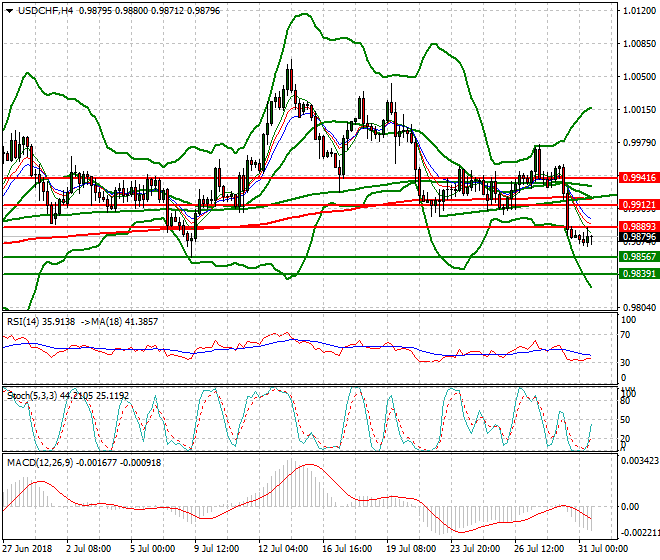Select the red 0.99416 price level label

pyautogui.click(x=639, y=178)
